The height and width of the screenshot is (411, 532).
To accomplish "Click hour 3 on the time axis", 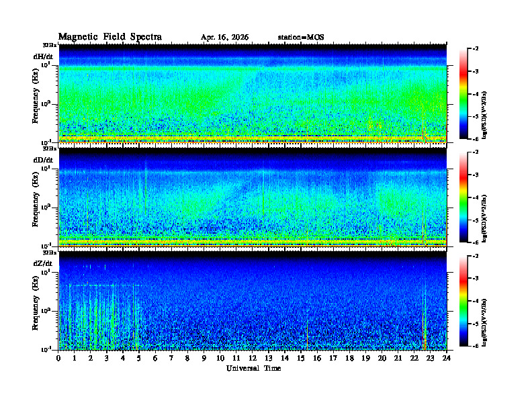I will tap(107, 359).
